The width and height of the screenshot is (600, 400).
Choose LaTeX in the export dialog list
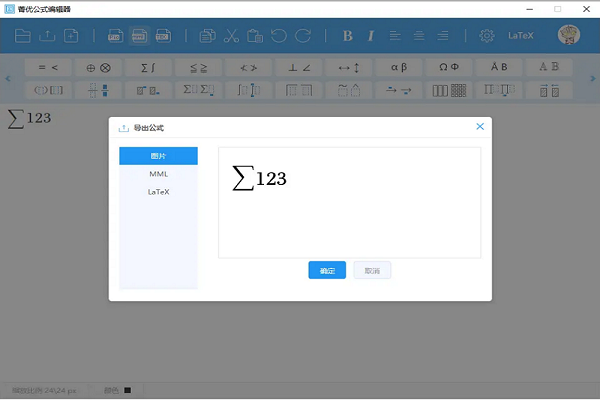[158, 191]
